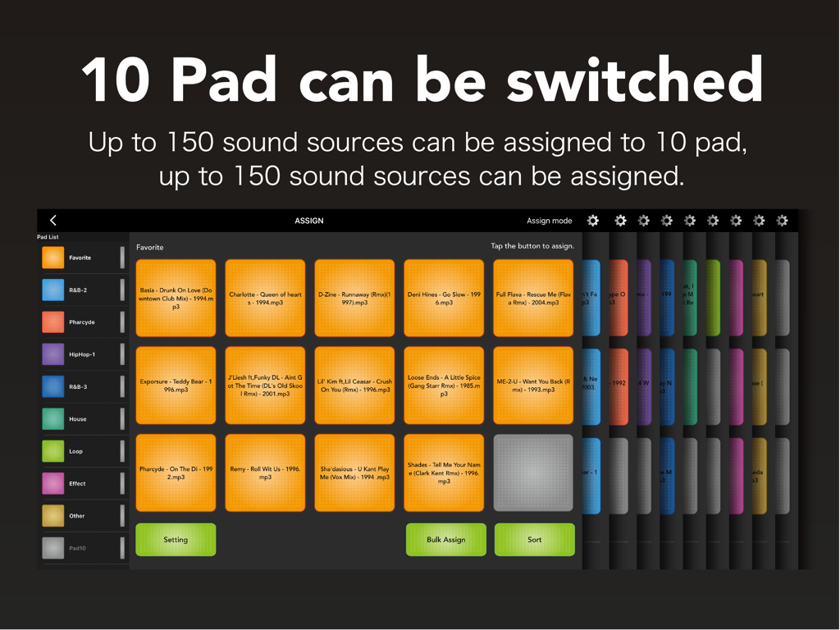This screenshot has height=630, width=840.
Task: Tap the green Loop pad icon
Action: (52, 450)
